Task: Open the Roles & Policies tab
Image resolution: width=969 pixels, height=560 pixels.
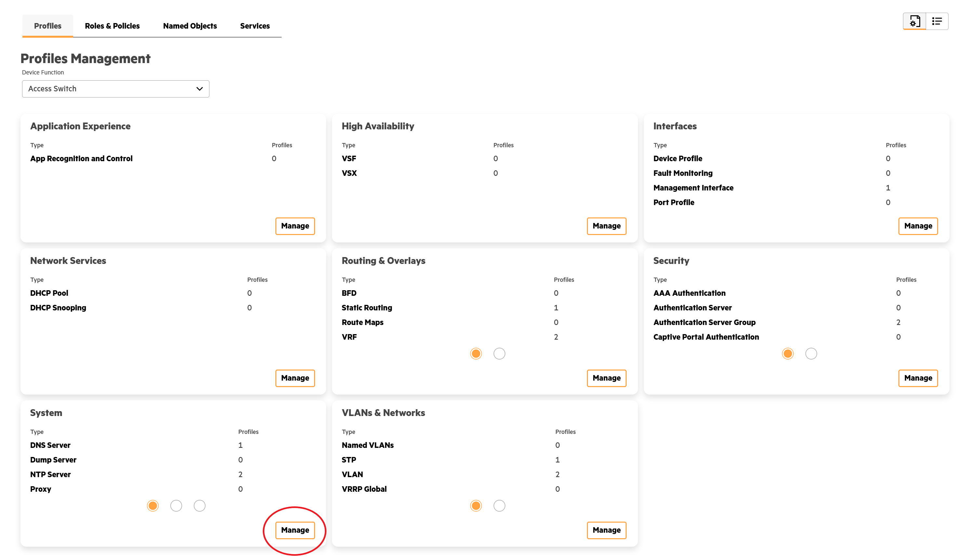Action: pos(112,26)
